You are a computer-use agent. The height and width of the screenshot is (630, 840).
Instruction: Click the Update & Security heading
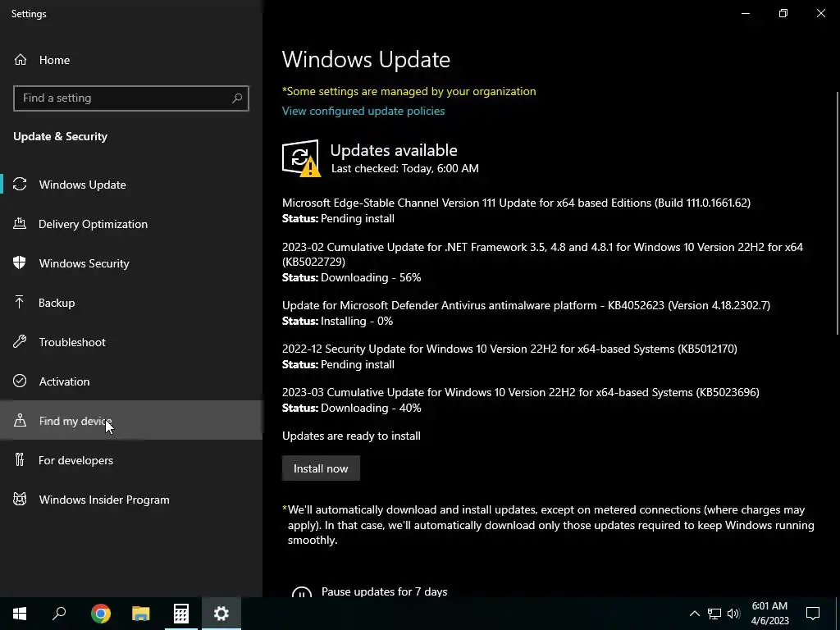[x=61, y=136]
